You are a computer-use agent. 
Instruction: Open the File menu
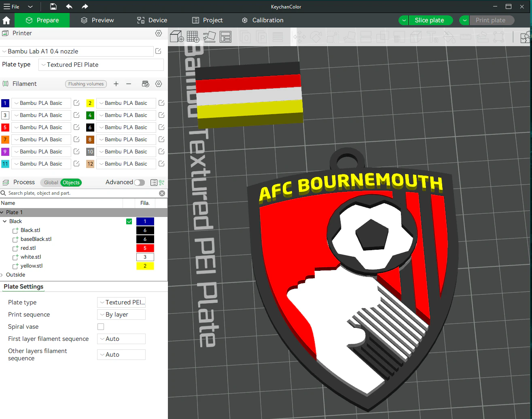coord(12,6)
